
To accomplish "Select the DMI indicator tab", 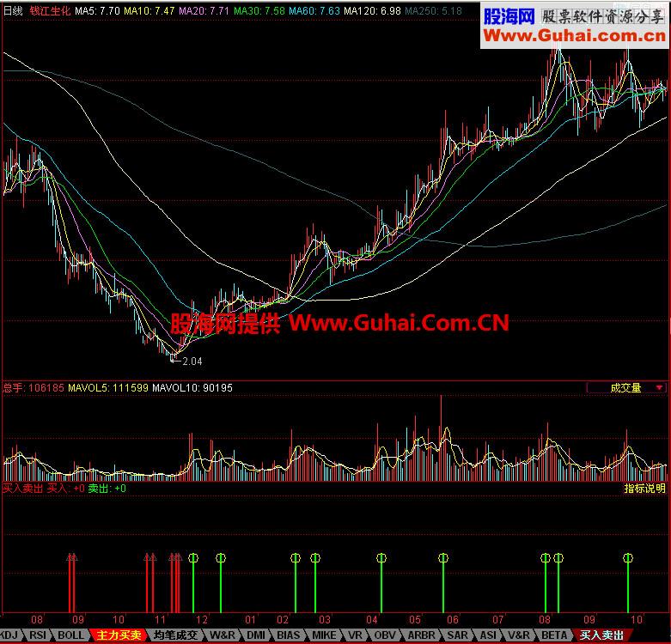I will (x=256, y=635).
